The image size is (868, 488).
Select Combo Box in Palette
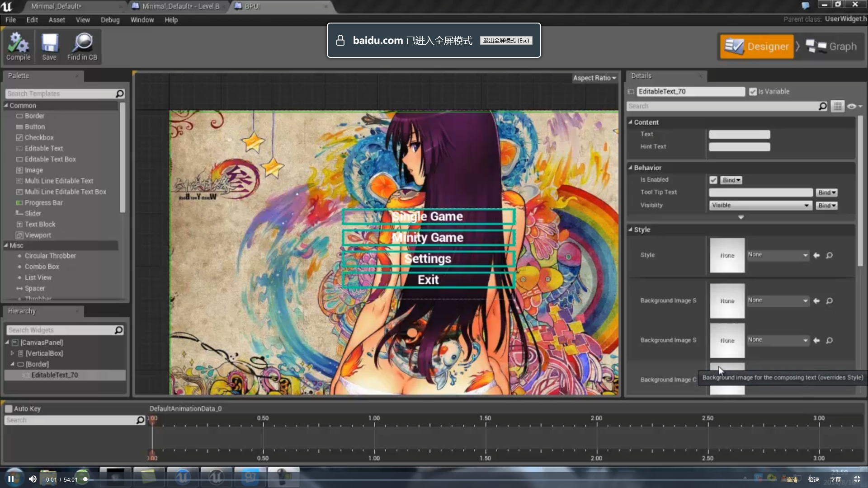tap(42, 267)
